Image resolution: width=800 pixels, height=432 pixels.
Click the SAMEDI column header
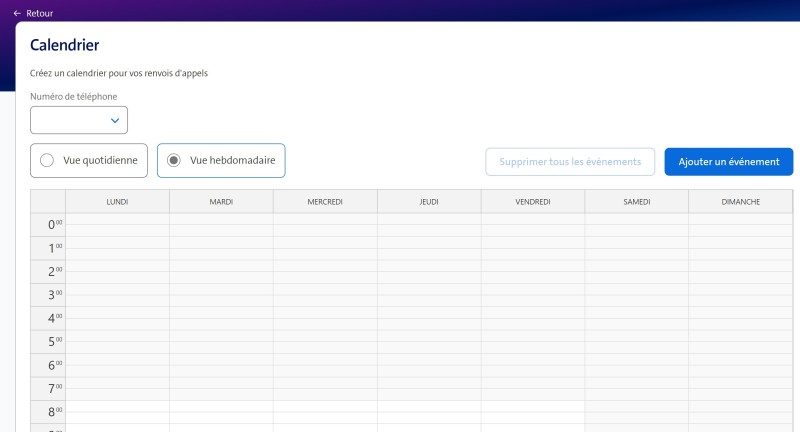[637, 202]
